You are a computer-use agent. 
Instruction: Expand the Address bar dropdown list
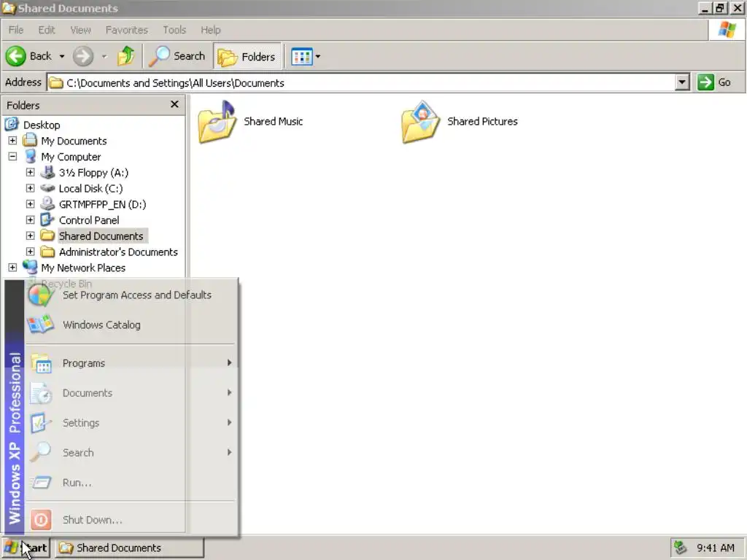682,82
